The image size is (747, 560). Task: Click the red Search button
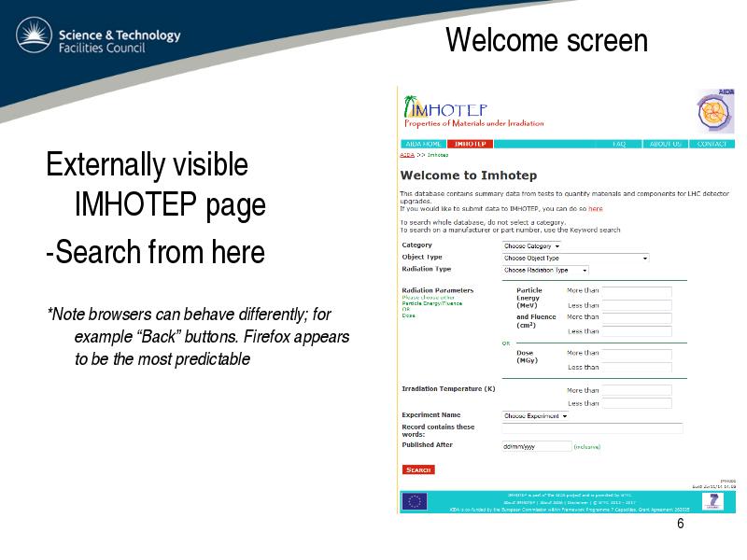[418, 470]
